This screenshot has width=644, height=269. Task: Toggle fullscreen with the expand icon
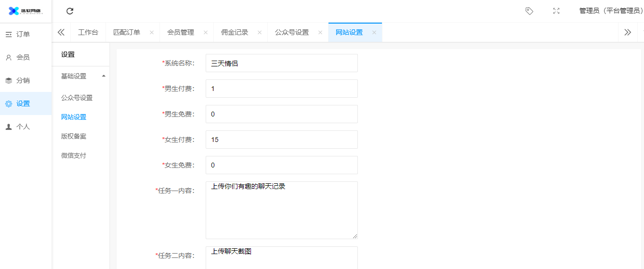[x=556, y=11]
